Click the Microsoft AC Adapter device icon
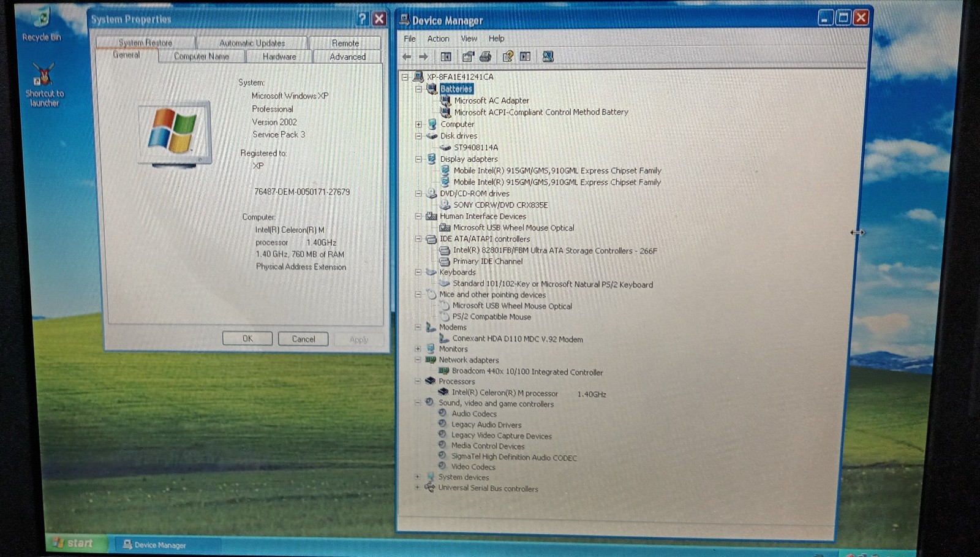 point(445,100)
